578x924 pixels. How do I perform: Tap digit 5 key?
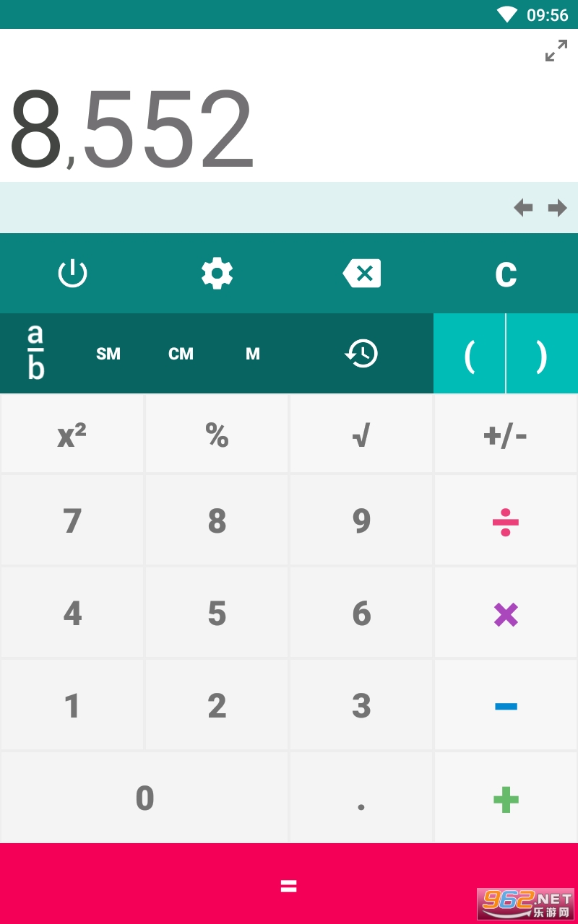coord(217,613)
